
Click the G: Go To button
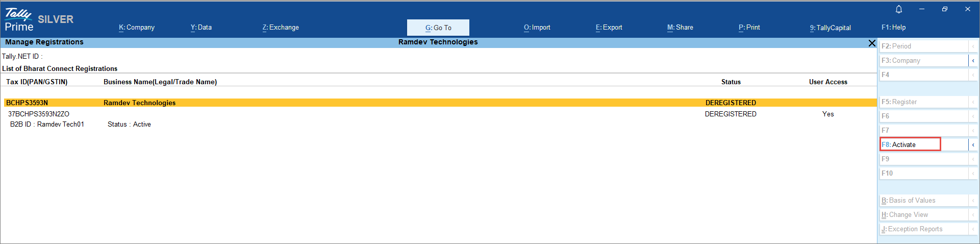click(438, 28)
